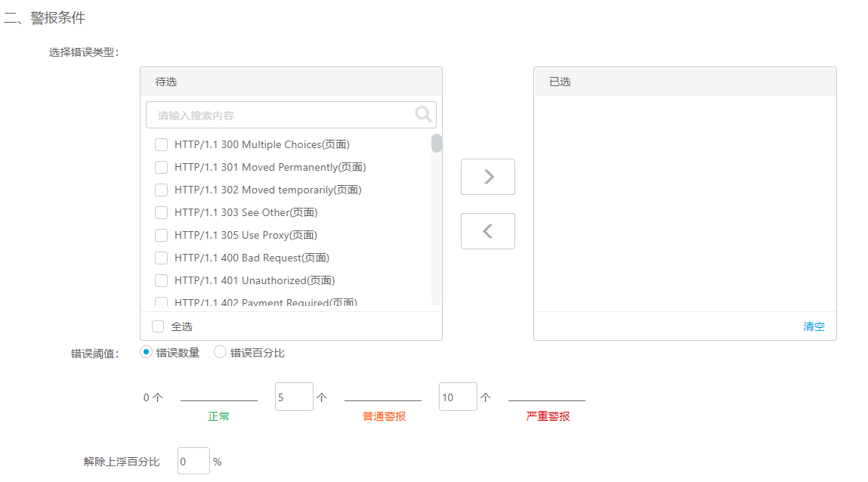
Task: Click 清空 to clear selected list
Action: pos(814,326)
